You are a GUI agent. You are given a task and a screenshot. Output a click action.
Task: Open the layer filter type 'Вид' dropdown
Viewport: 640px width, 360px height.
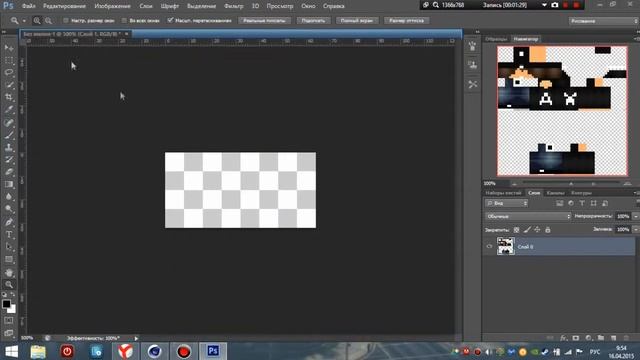pyautogui.click(x=507, y=203)
